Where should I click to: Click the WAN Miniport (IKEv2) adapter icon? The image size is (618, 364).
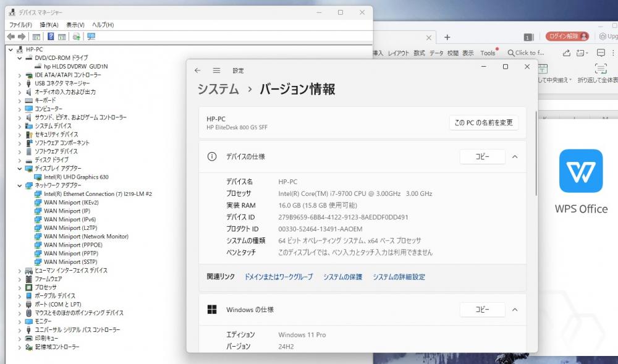point(38,203)
